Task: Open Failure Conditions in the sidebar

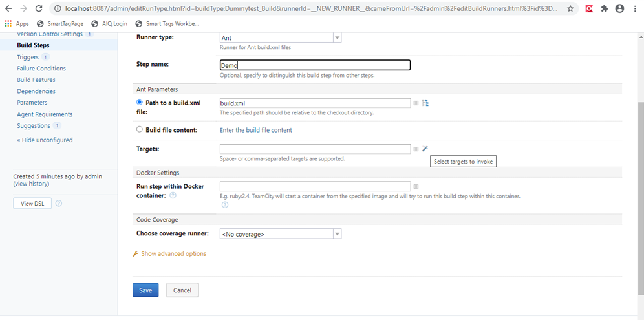Action: pyautogui.click(x=41, y=69)
